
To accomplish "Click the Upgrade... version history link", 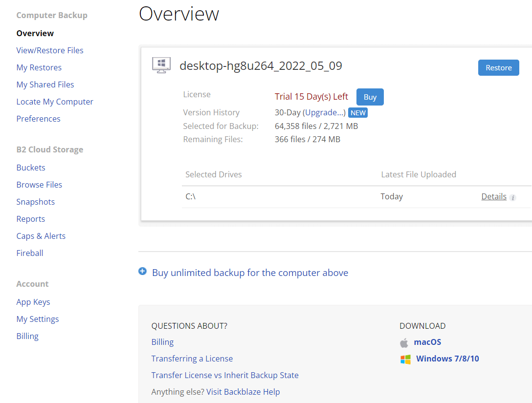I will 324,112.
